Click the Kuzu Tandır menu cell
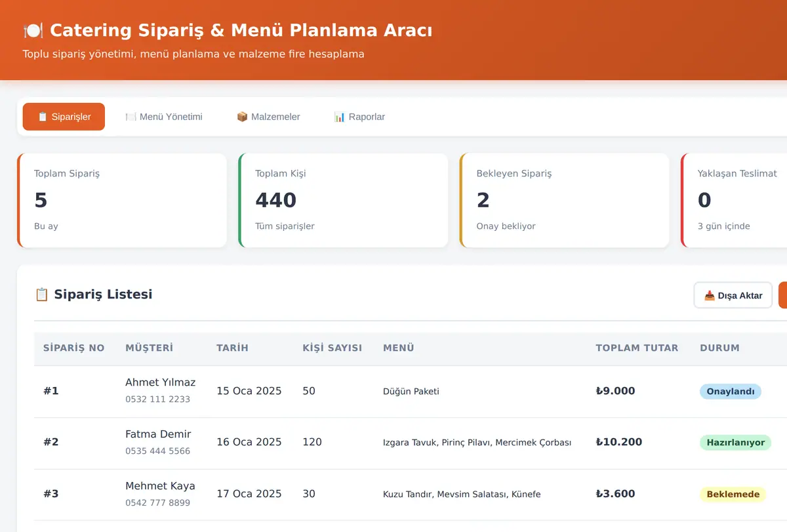Image resolution: width=787 pixels, height=532 pixels. (x=462, y=495)
